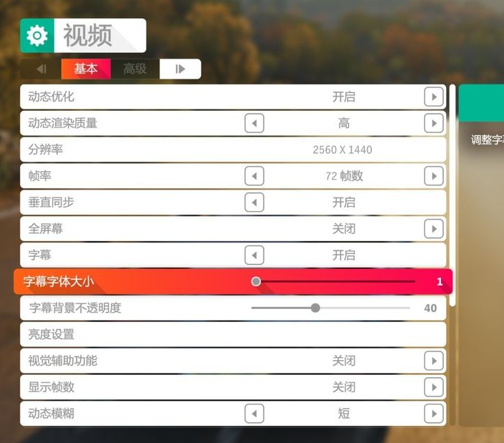Raise 帧率 using right arrow
Image resolution: width=504 pixels, height=443 pixels.
434,176
